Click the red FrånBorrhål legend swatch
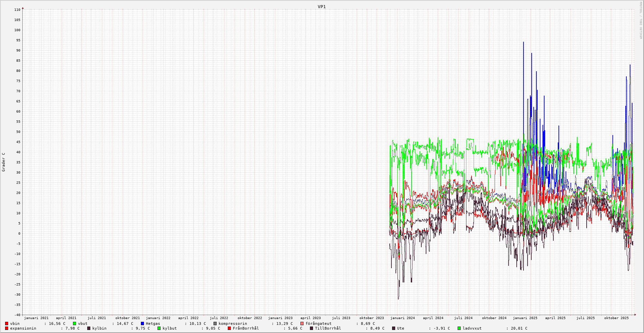The height and width of the screenshot is (333, 644). pos(229,328)
